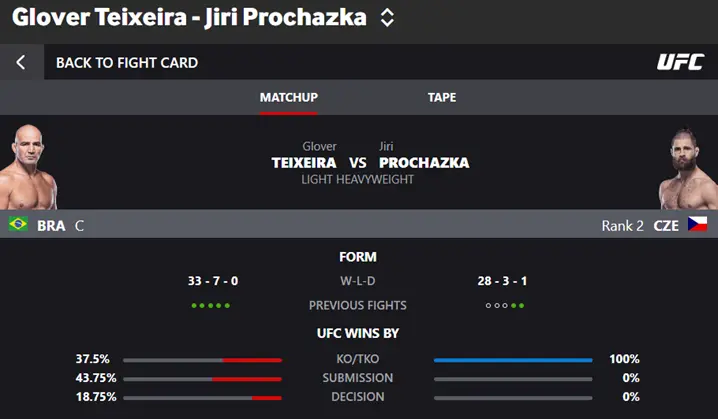The width and height of the screenshot is (718, 419).
Task: Click the UFC logo
Action: [680, 62]
